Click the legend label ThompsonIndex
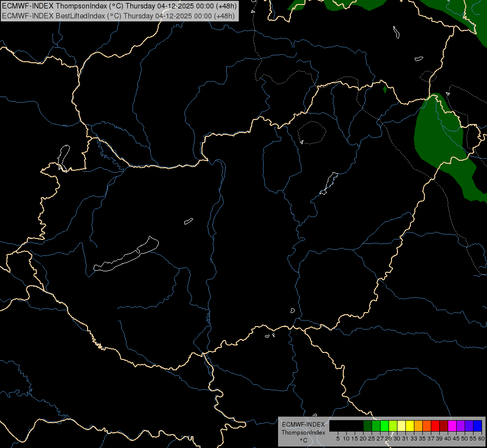This screenshot has height=448, width=487. (303, 433)
